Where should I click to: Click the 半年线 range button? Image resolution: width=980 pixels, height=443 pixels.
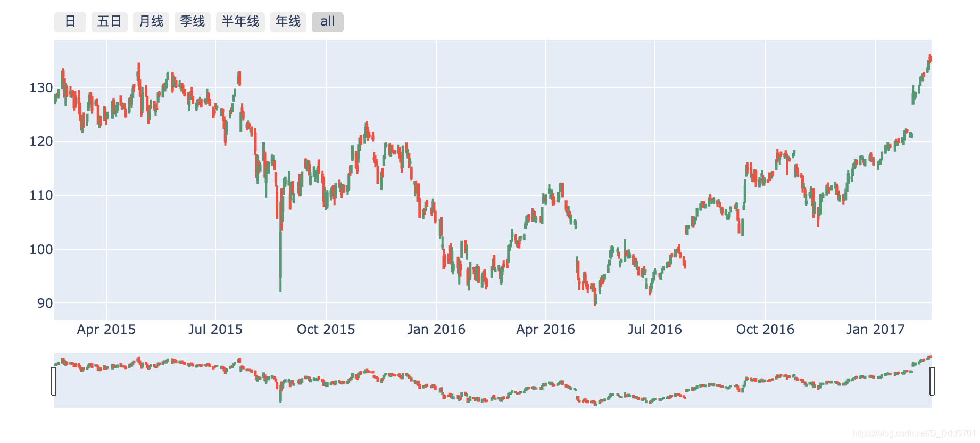(240, 22)
